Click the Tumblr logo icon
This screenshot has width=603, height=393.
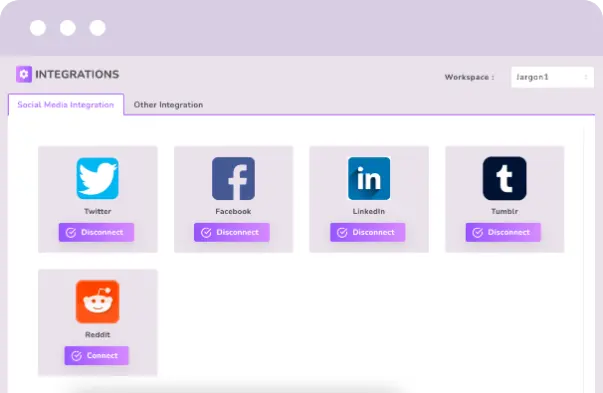coord(505,178)
